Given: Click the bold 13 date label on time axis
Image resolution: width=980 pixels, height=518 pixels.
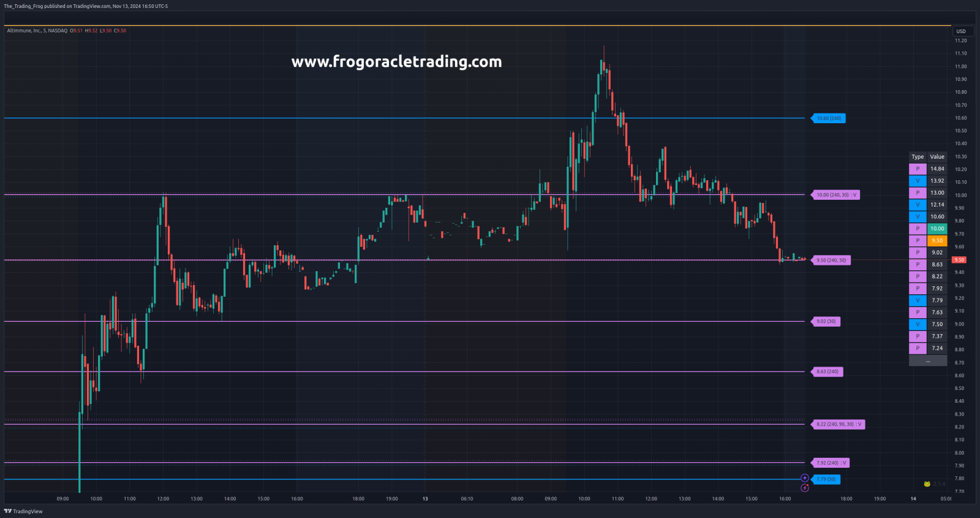Looking at the screenshot, I should (425, 499).
